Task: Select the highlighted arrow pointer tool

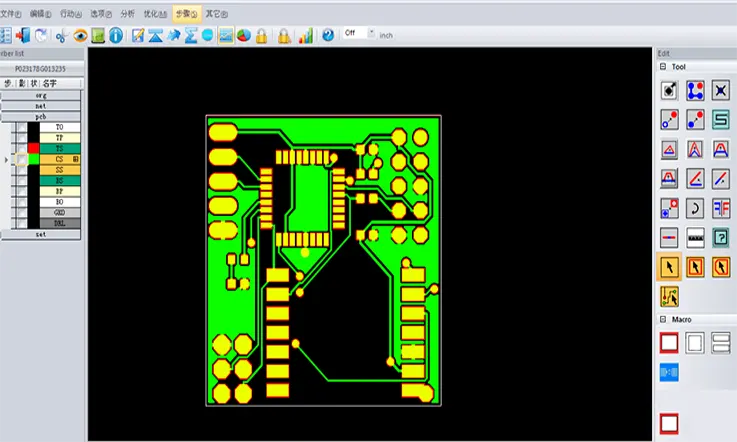Action: 669,267
